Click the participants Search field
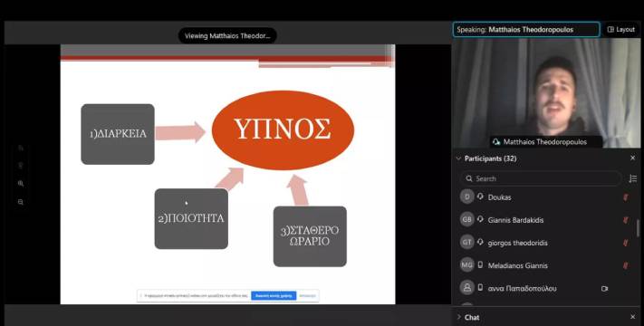Image resolution: width=644 pixels, height=326 pixels. click(541, 178)
